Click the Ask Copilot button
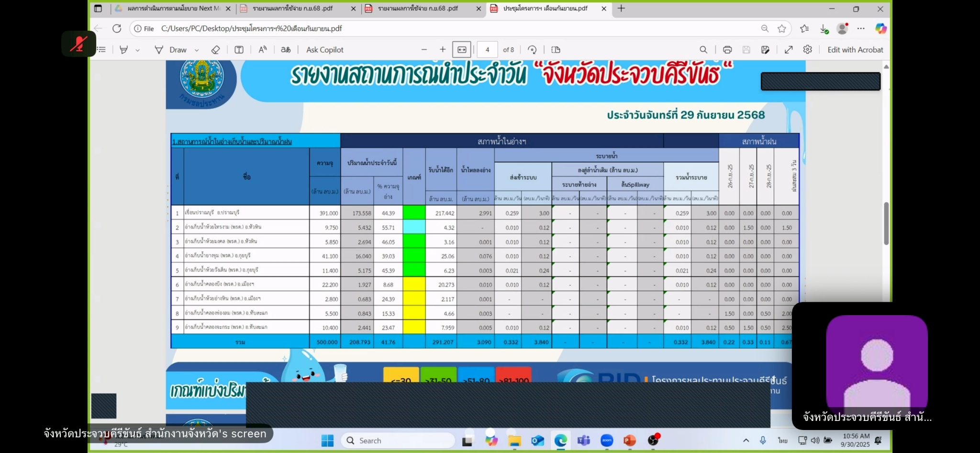 point(324,50)
